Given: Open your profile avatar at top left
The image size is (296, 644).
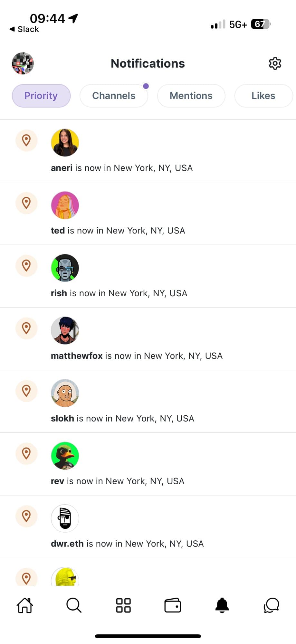Looking at the screenshot, I should click(x=23, y=63).
